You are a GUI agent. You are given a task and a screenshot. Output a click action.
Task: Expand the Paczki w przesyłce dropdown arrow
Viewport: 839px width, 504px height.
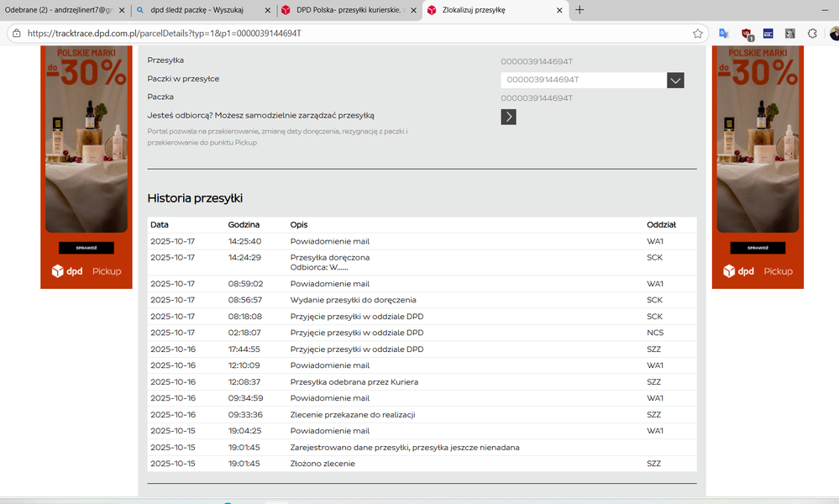(x=675, y=81)
